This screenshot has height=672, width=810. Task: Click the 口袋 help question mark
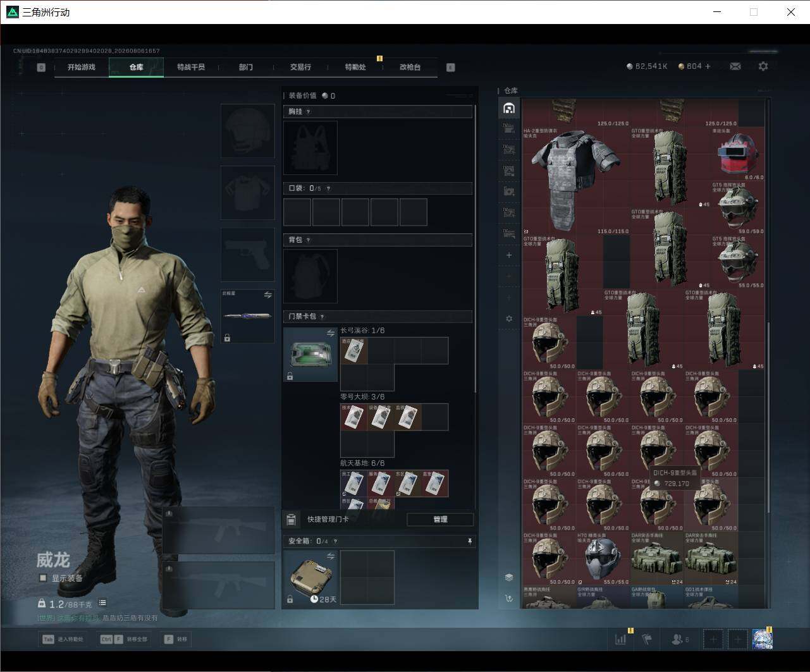point(328,188)
